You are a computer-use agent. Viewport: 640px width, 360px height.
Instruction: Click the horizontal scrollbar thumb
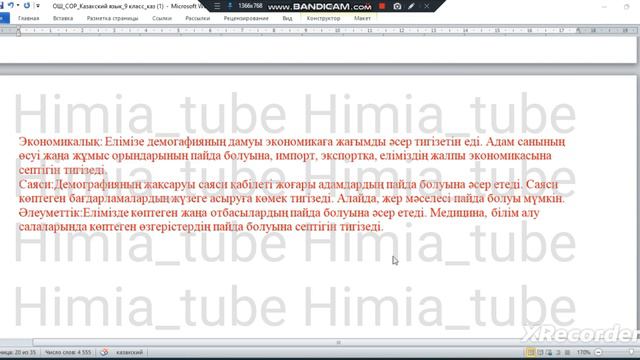point(338,342)
